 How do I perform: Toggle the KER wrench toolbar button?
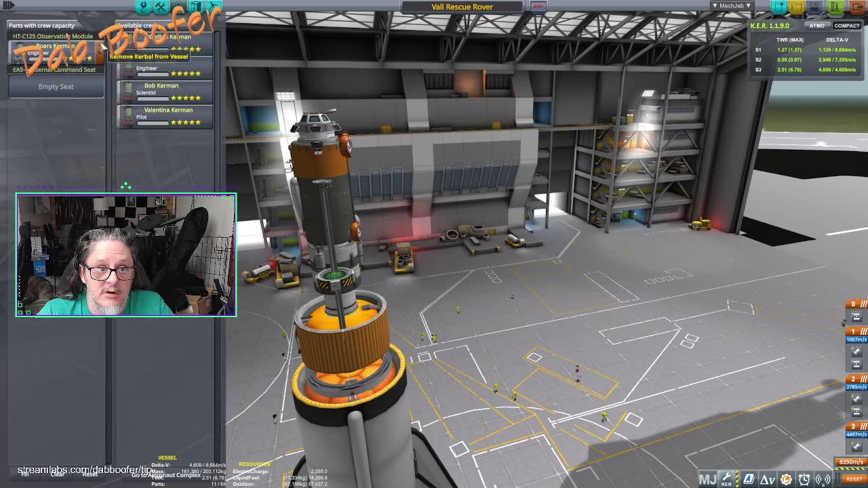click(x=727, y=479)
